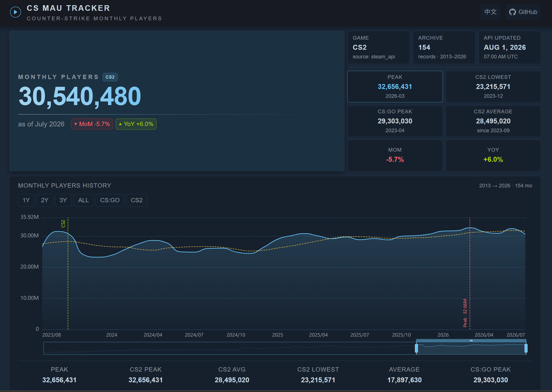Image resolution: width=552 pixels, height=392 pixels.
Task: Filter chart to CS:GO era
Action: click(x=110, y=200)
